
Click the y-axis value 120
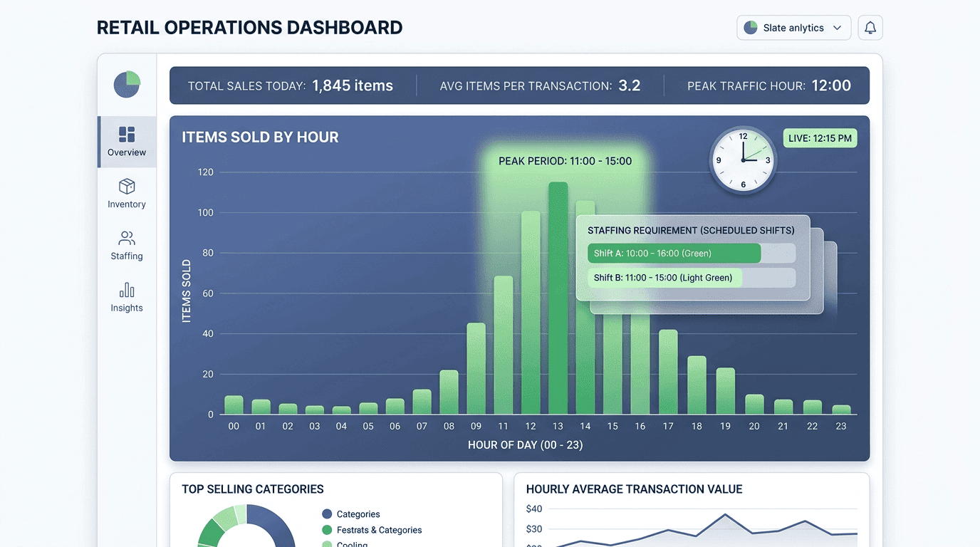(x=206, y=172)
